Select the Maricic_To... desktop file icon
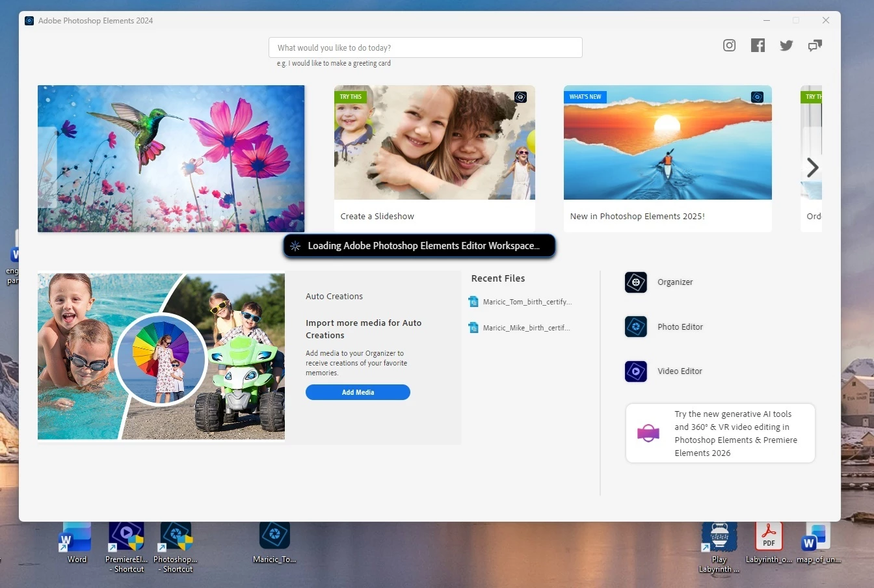The height and width of the screenshot is (588, 874). click(274, 542)
